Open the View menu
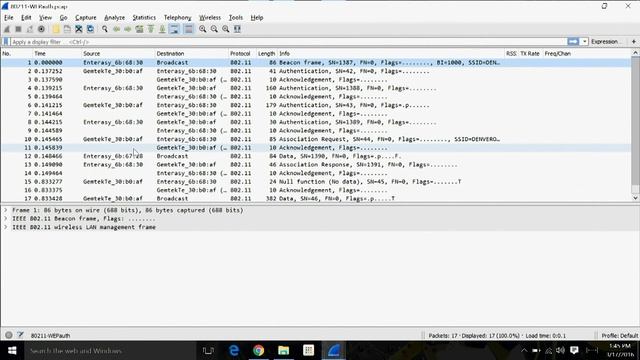 coord(45,18)
